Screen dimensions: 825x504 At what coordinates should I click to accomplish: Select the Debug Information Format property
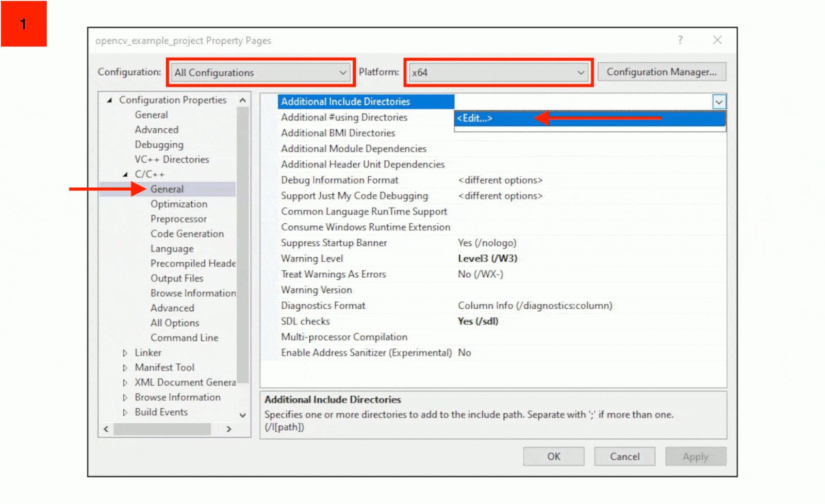(339, 180)
